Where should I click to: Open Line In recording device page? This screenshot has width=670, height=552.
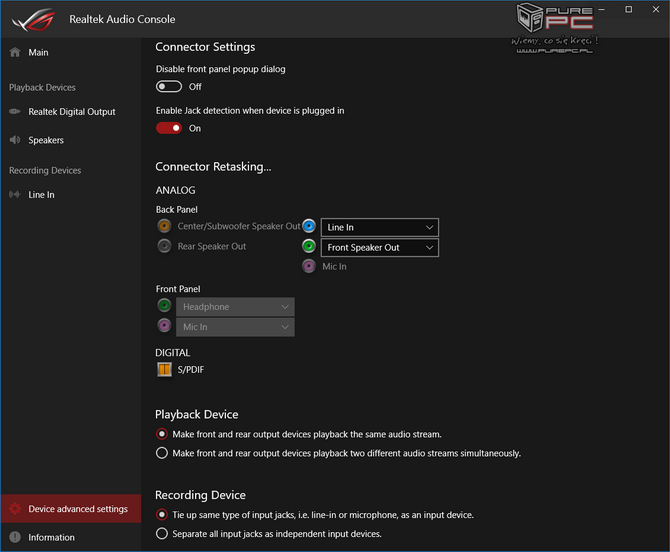(x=71, y=195)
